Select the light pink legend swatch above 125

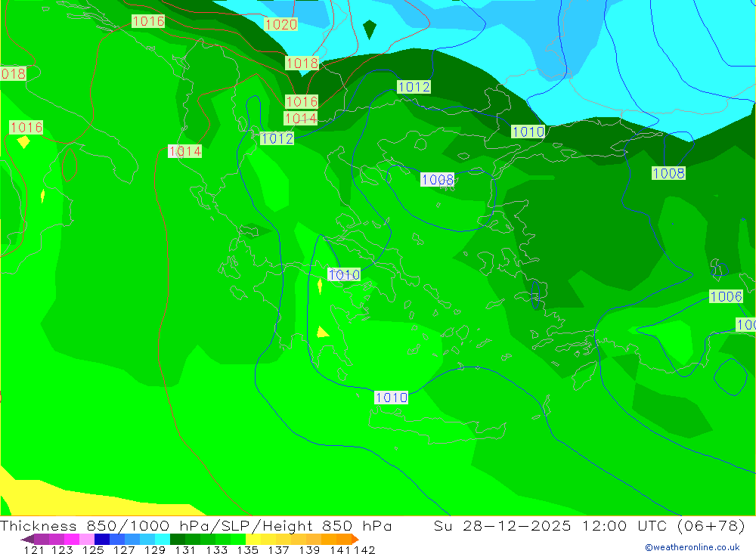[x=87, y=539]
